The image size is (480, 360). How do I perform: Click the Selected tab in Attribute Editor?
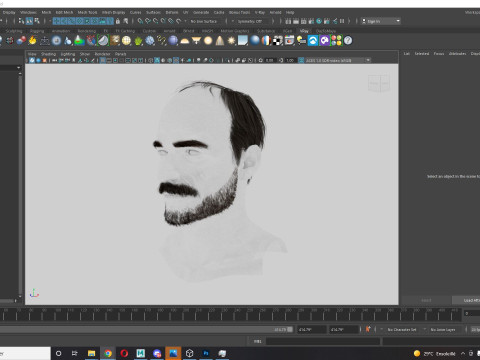click(422, 54)
